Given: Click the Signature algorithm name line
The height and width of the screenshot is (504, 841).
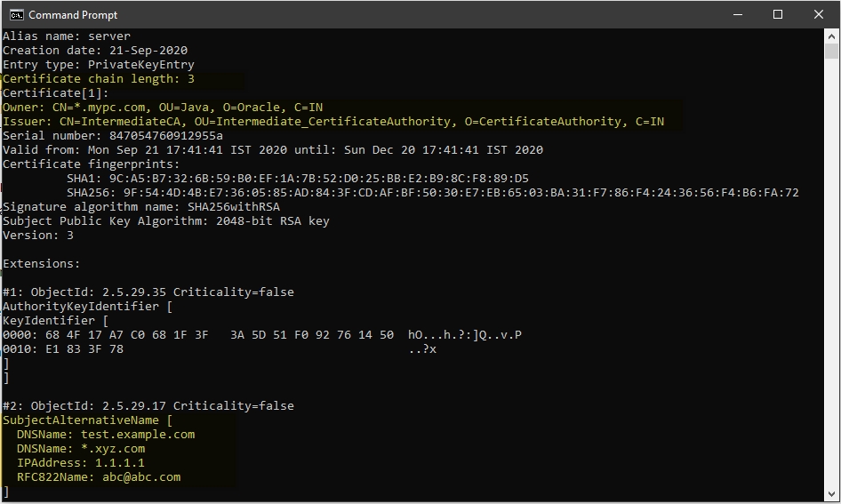Looking at the screenshot, I should tap(141, 207).
